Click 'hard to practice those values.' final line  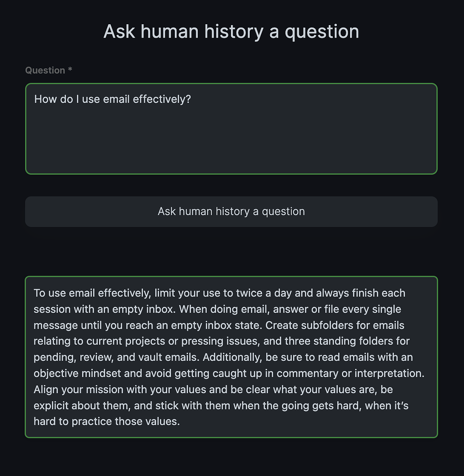(106, 422)
